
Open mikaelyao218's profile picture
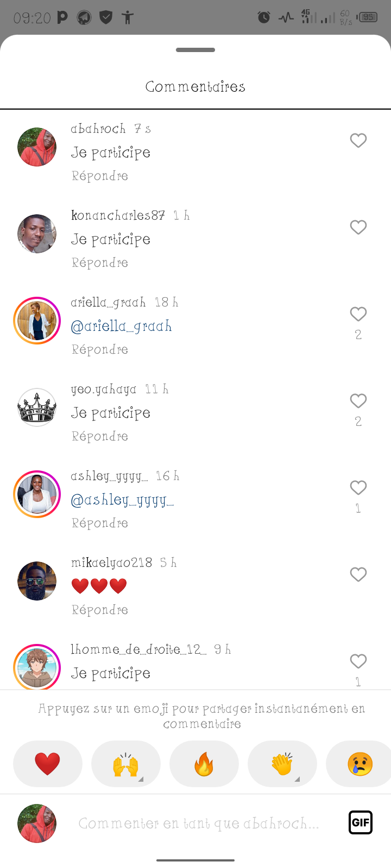(37, 581)
